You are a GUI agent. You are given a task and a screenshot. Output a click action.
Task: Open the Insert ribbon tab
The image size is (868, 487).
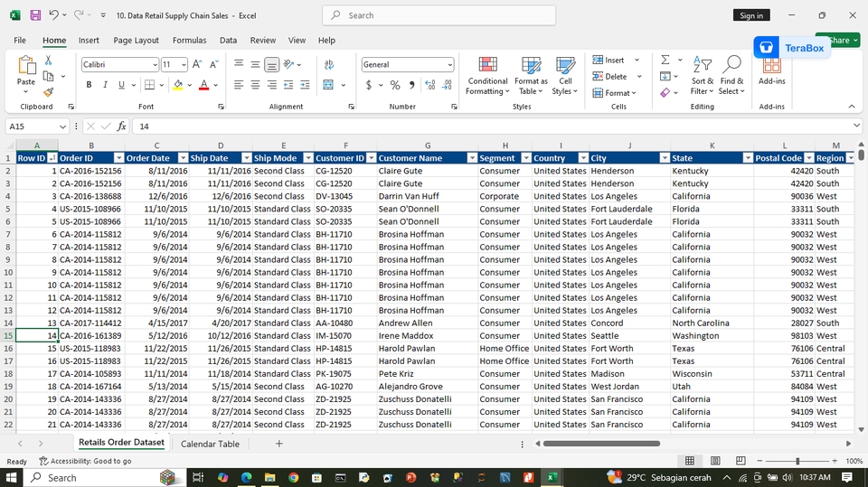point(89,41)
